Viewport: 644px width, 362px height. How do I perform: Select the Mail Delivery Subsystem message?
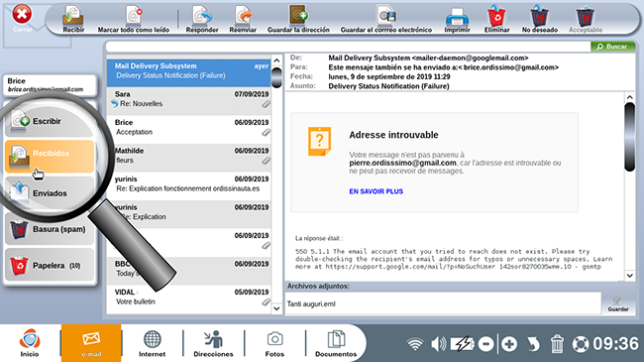tap(189, 72)
